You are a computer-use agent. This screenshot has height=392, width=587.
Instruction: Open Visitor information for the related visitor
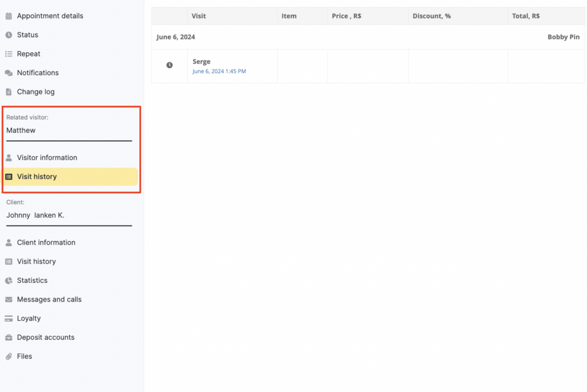coord(47,158)
